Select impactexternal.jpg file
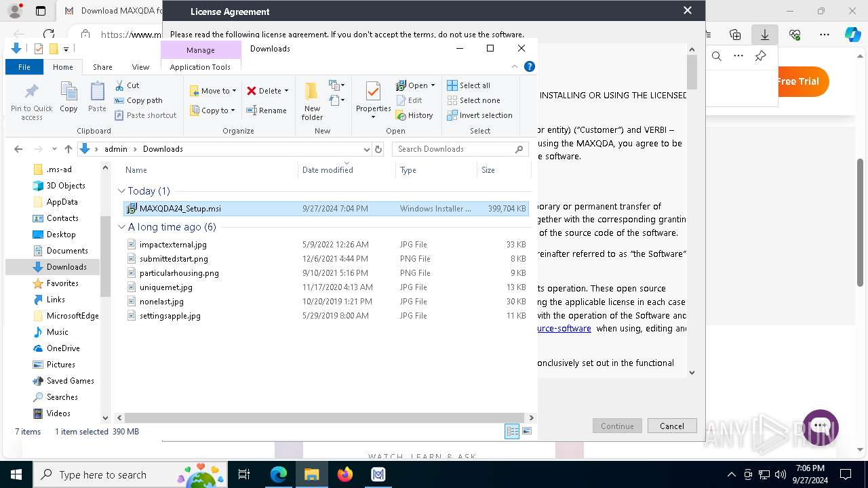 [326, 245]
